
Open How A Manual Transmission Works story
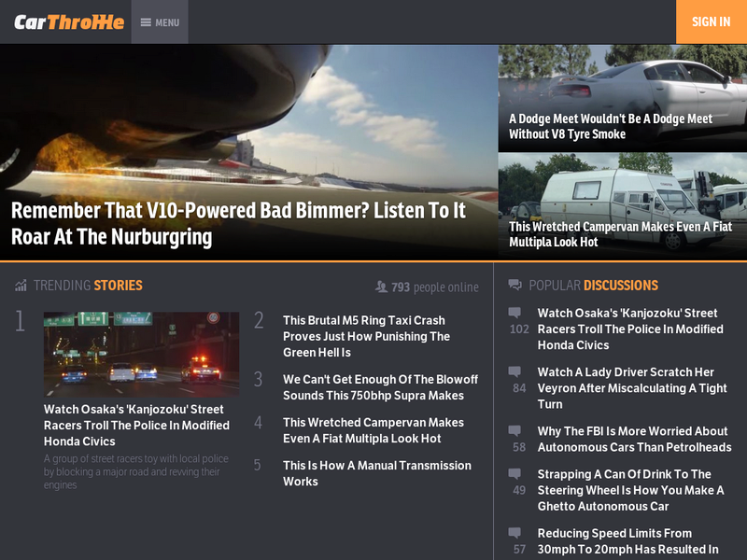pos(377,473)
